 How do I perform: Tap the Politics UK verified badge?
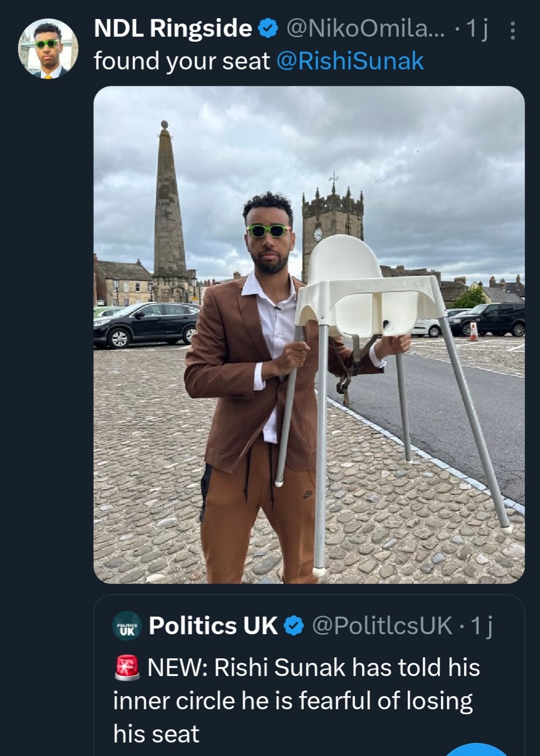click(x=294, y=626)
